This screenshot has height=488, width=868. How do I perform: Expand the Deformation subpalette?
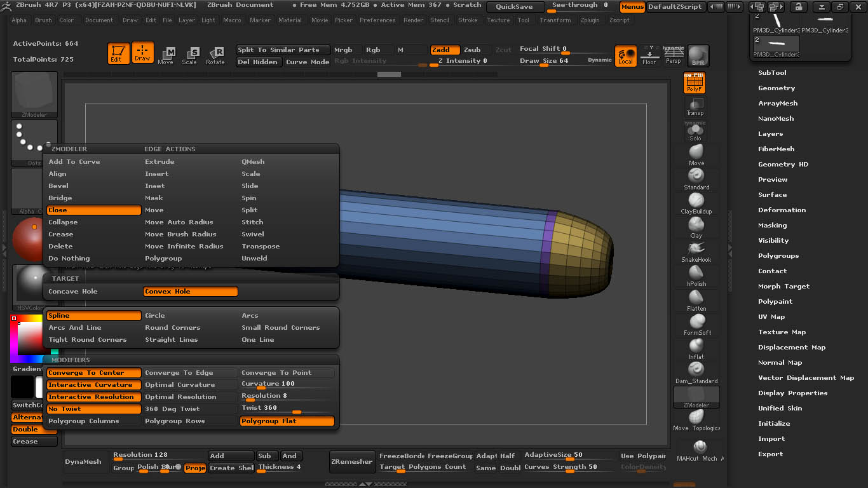782,210
